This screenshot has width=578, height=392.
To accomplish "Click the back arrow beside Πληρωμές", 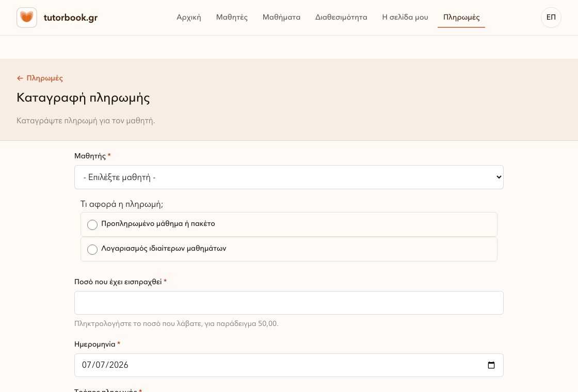I will pyautogui.click(x=20, y=78).
